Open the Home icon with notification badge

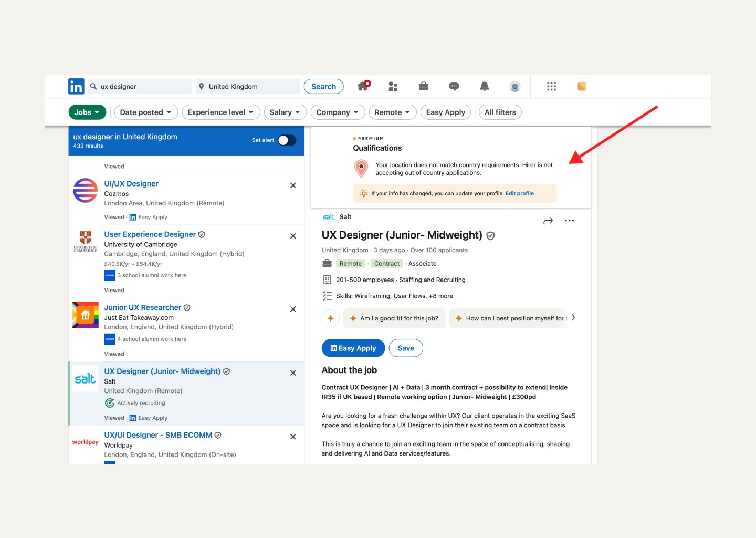tap(363, 86)
